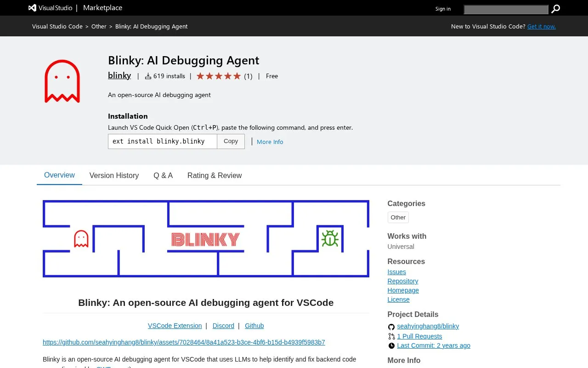Open the Discord link
588x368 pixels.
tap(224, 326)
